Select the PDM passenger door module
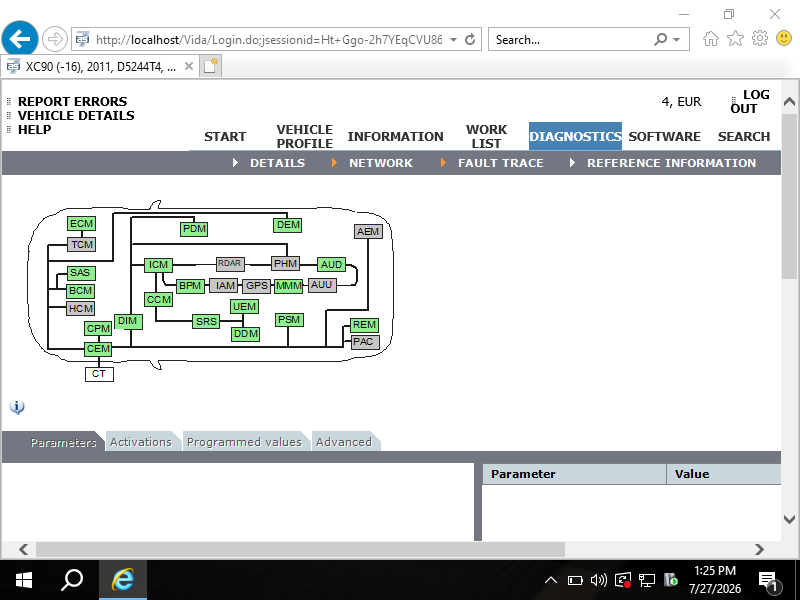Viewport: 800px width, 600px height. [x=194, y=229]
